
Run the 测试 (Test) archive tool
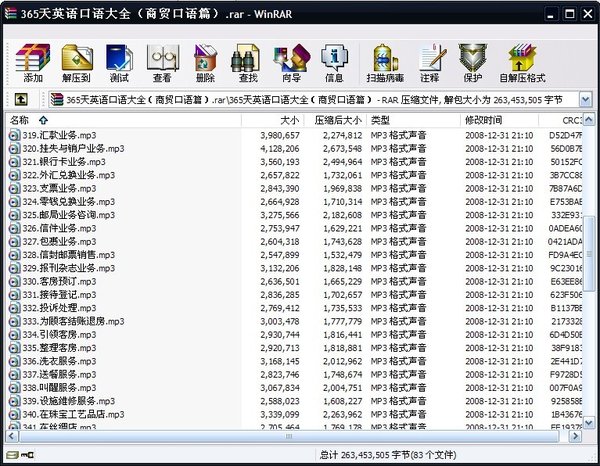[x=119, y=64]
